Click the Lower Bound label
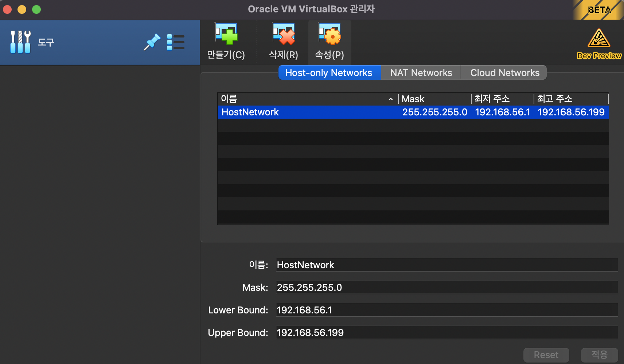This screenshot has width=624, height=364. click(238, 310)
